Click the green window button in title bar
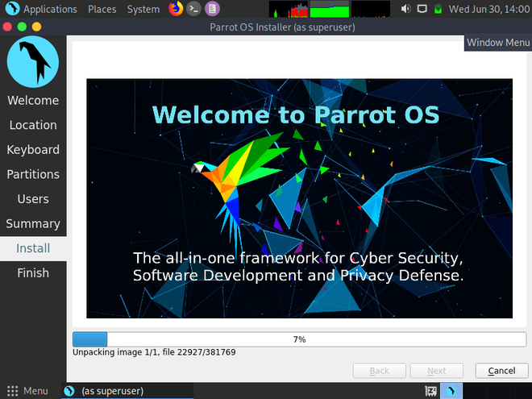This screenshot has width=532, height=399. (22, 27)
